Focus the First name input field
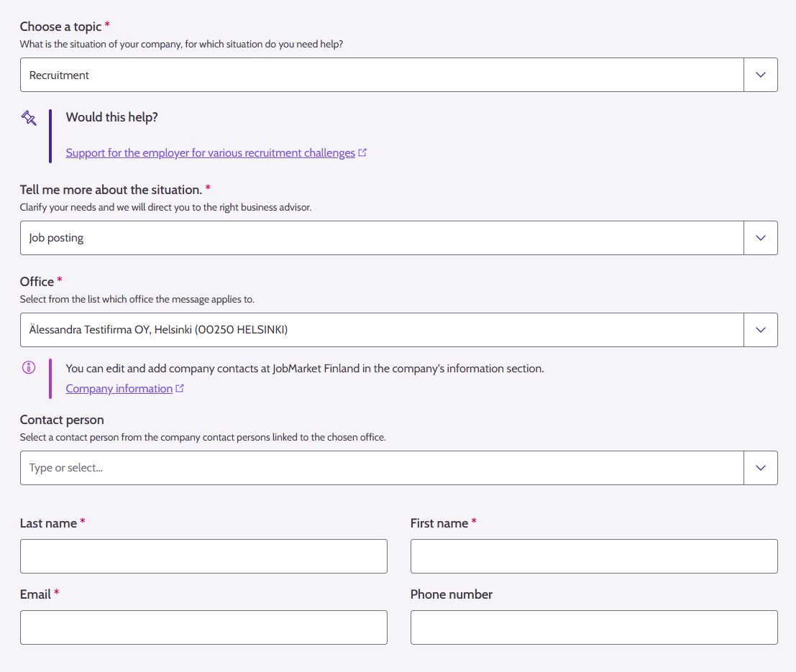The image size is (796, 672). tap(594, 556)
